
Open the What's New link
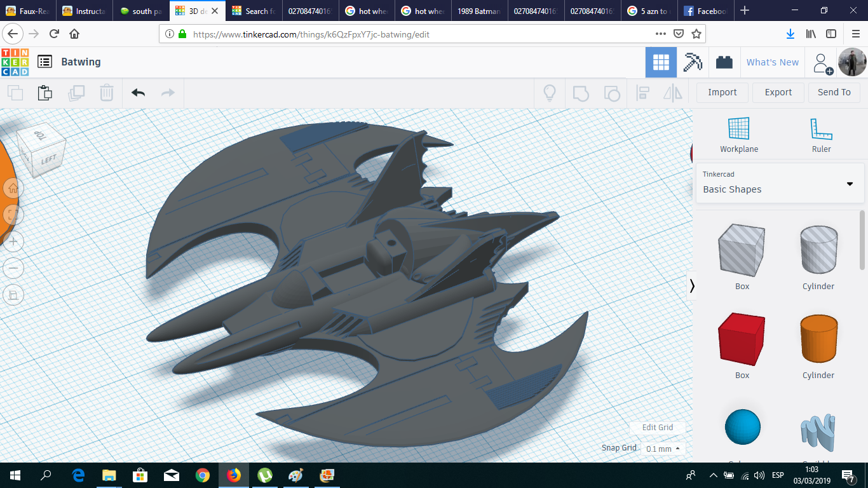pyautogui.click(x=773, y=62)
